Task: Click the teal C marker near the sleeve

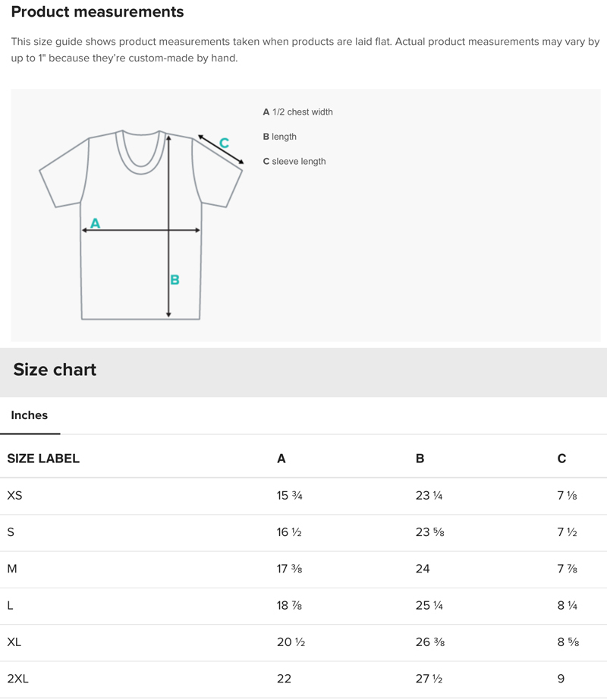Action: pos(224,143)
